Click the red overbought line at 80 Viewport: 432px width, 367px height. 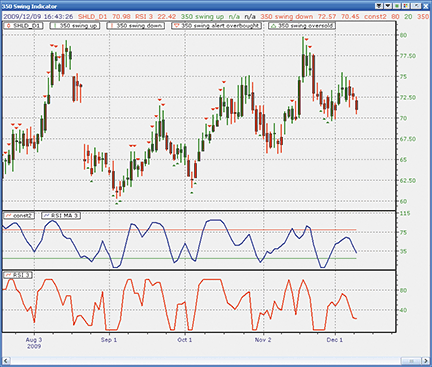click(179, 230)
